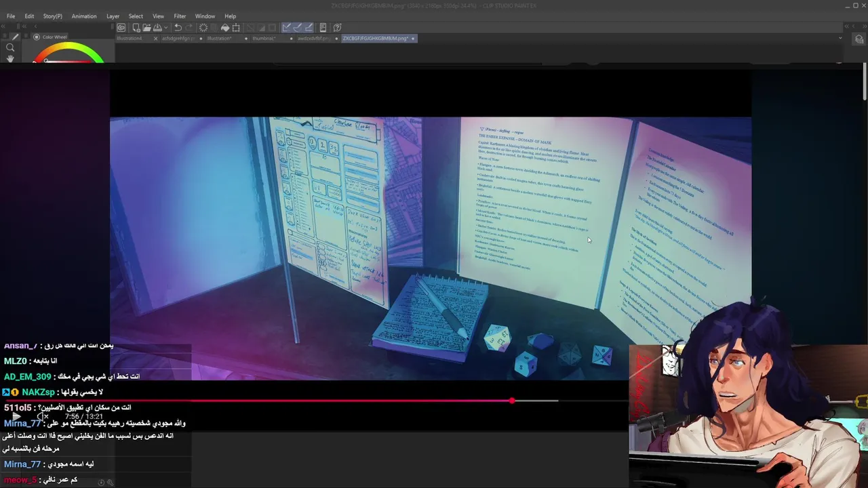Open the Animation menu
868x488 pixels.
pos(84,16)
